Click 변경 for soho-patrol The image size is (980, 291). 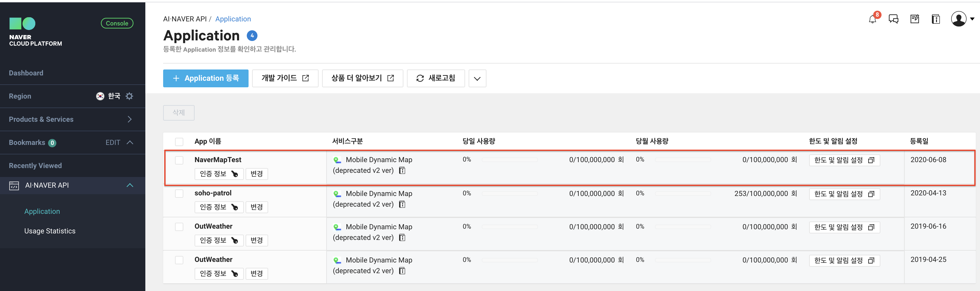(x=257, y=207)
